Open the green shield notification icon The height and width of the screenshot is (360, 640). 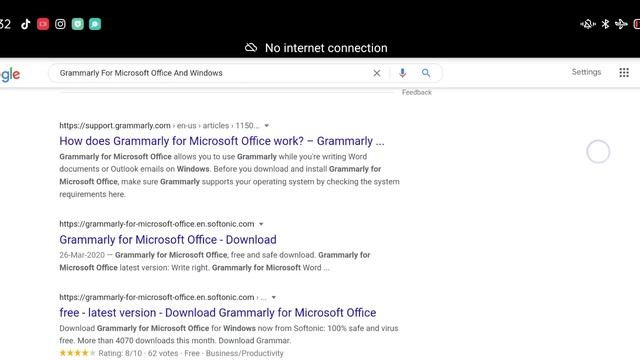[78, 24]
